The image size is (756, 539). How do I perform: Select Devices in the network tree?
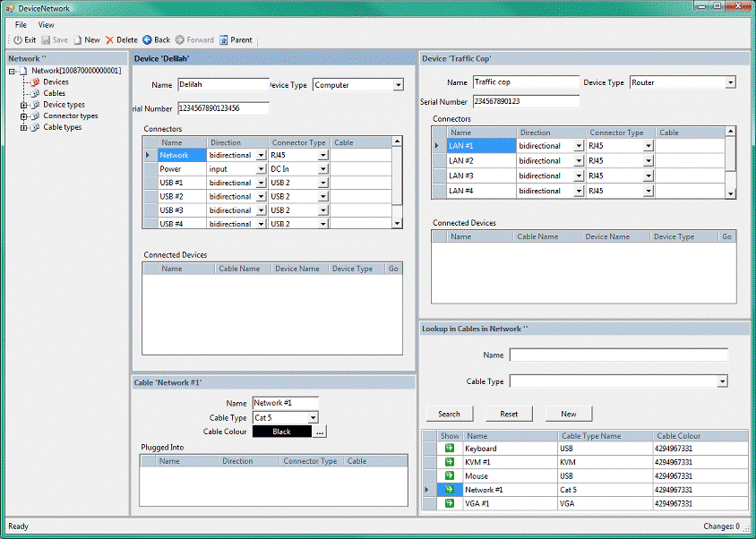coord(56,81)
